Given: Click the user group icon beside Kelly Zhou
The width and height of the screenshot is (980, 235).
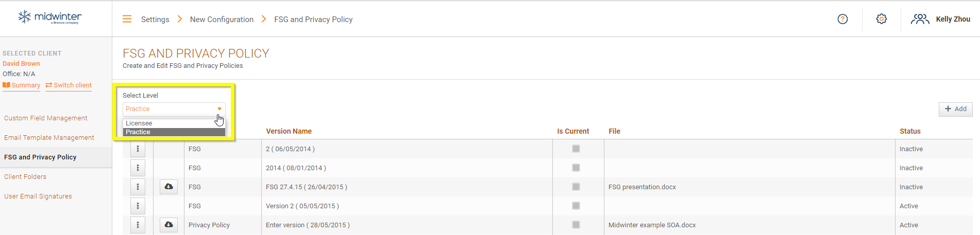Looking at the screenshot, I should 920,19.
